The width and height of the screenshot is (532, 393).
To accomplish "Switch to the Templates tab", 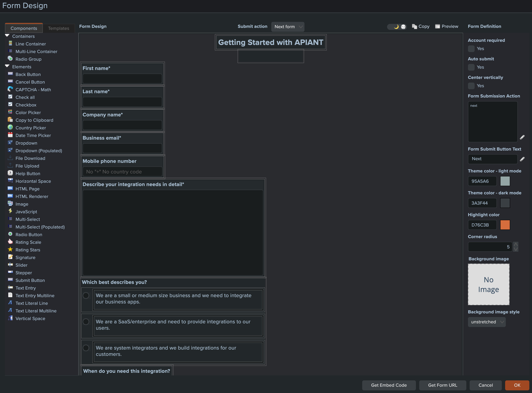I will [59, 28].
